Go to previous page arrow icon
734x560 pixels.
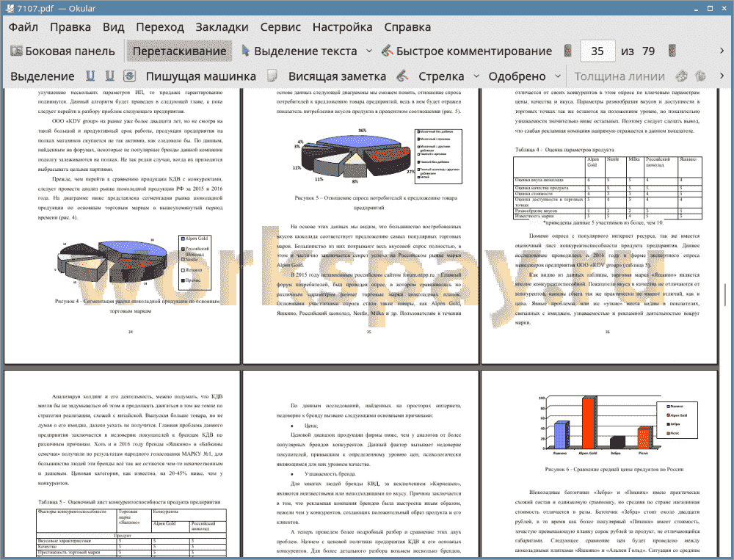[568, 51]
